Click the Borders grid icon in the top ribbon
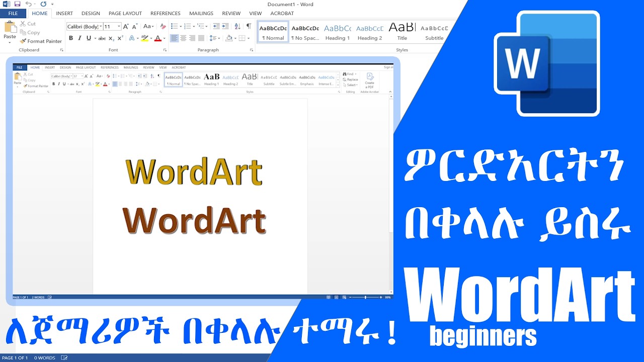Screen dimensions: 644x362 [242, 38]
